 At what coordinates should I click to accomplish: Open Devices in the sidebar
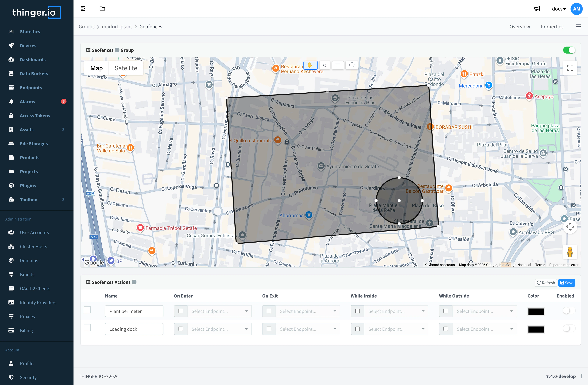point(28,45)
